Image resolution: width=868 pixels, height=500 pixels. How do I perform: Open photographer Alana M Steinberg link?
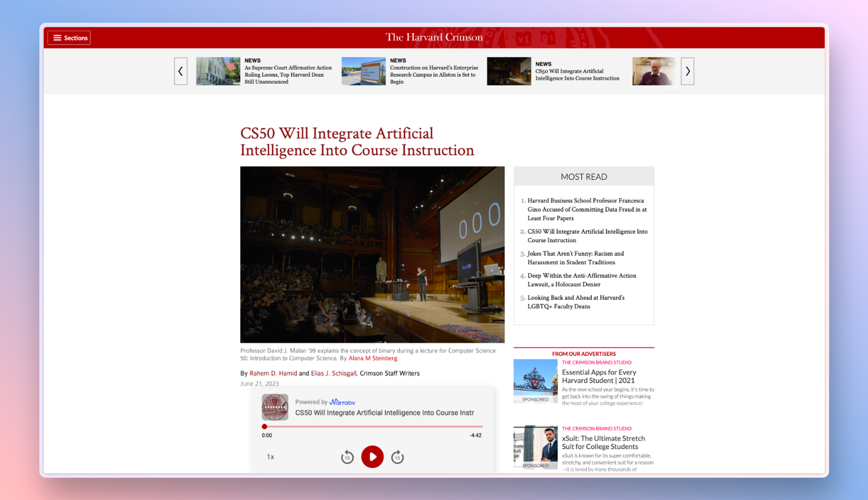(x=373, y=358)
